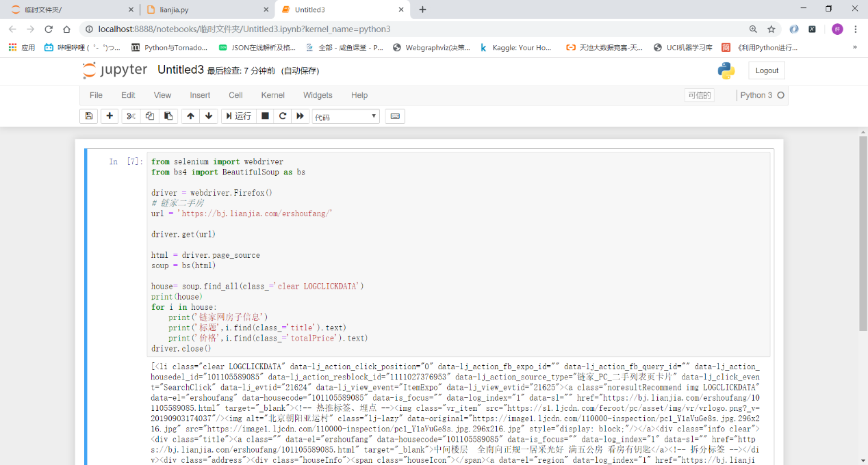Image resolution: width=868 pixels, height=465 pixels.
Task: Interrupt kernel with the stop icon
Action: (x=265, y=116)
